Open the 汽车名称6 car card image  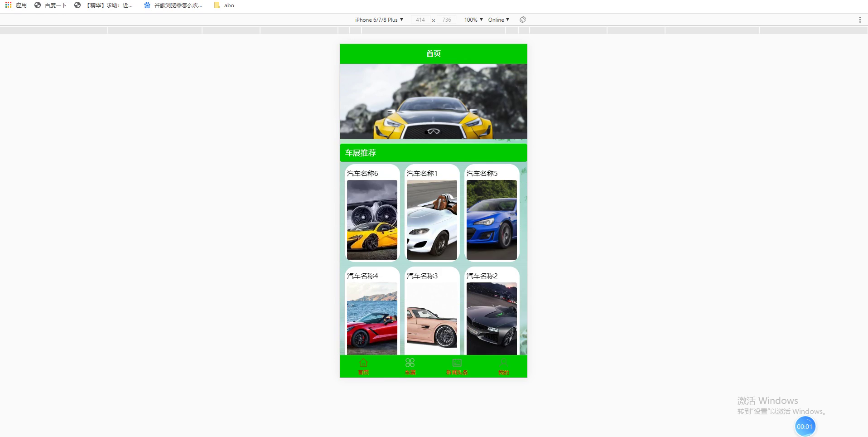click(372, 220)
